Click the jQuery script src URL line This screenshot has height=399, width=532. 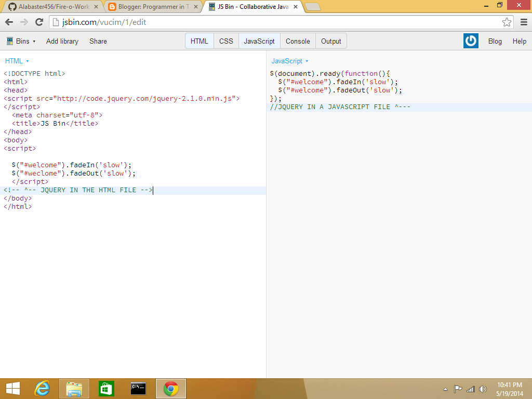pos(122,99)
